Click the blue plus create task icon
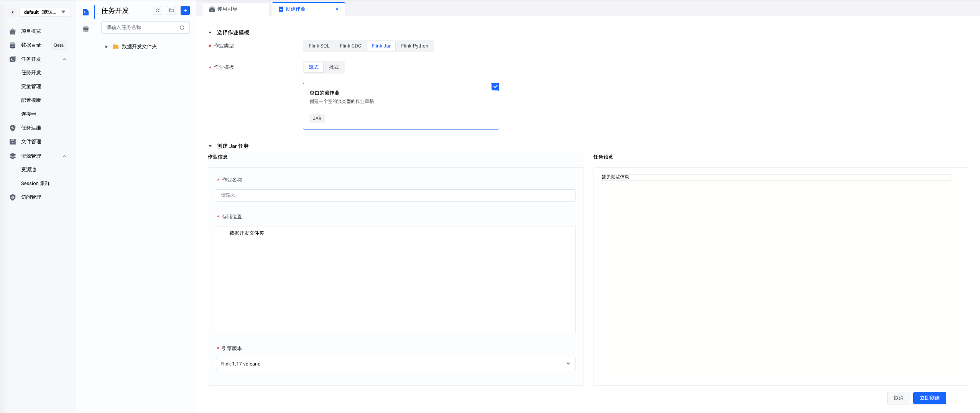Image resolution: width=980 pixels, height=413 pixels. (185, 10)
